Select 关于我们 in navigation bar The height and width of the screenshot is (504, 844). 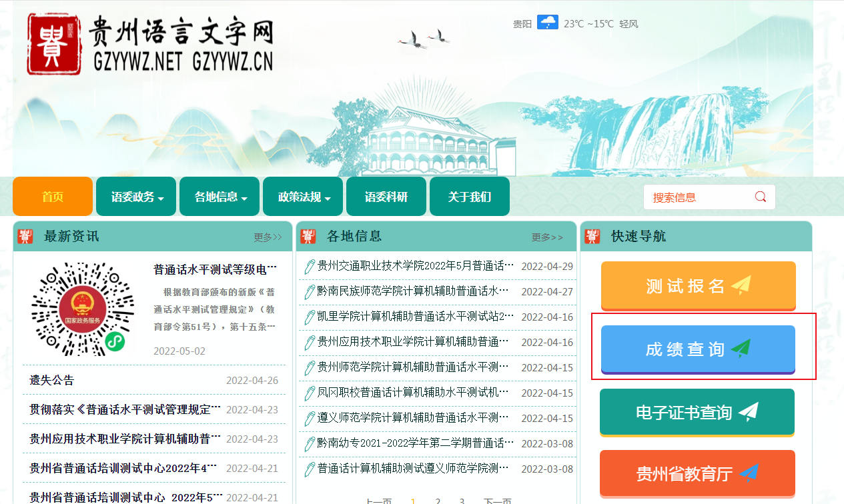click(469, 197)
